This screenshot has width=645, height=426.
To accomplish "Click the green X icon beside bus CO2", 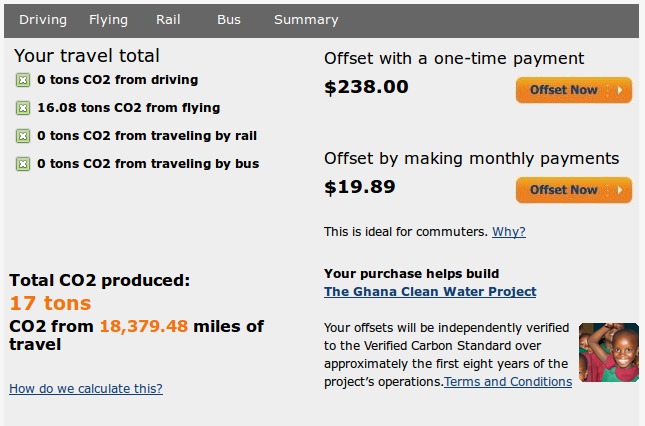I will click(23, 164).
